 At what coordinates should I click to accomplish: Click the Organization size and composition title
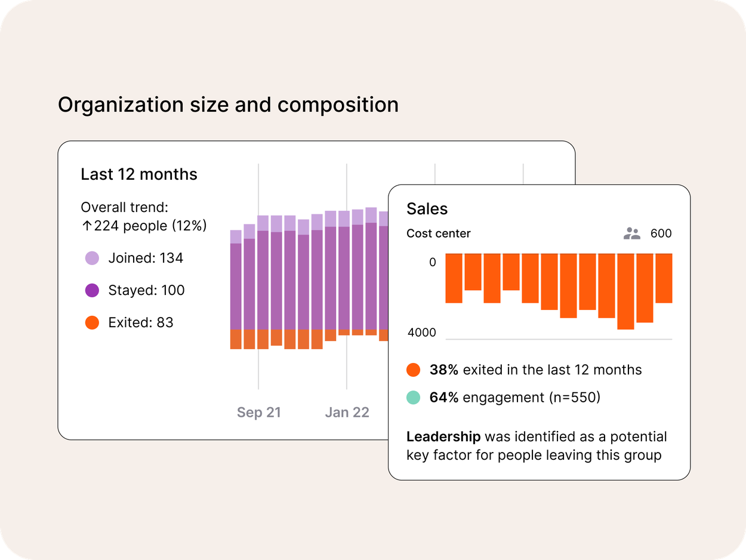(228, 105)
